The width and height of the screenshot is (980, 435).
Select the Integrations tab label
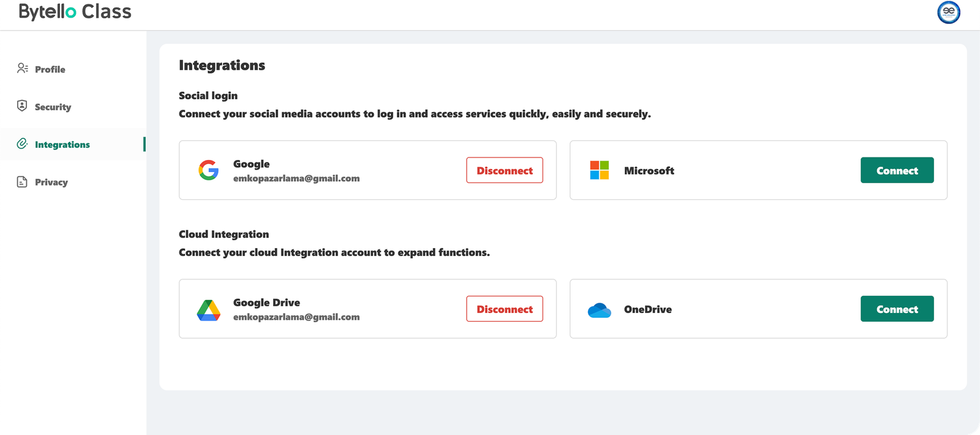[62, 145]
